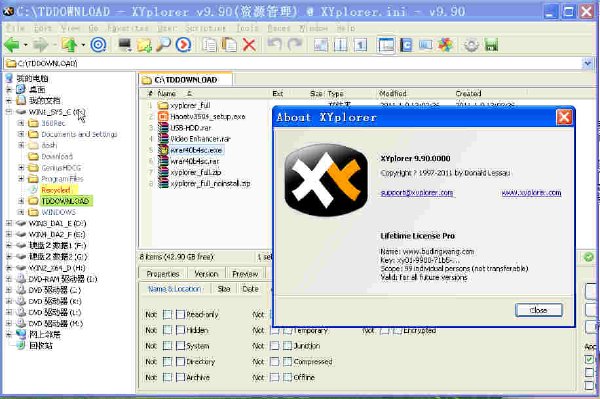Expand the Documents and Settings folder node
This screenshot has height=399, width=600.
point(21,134)
